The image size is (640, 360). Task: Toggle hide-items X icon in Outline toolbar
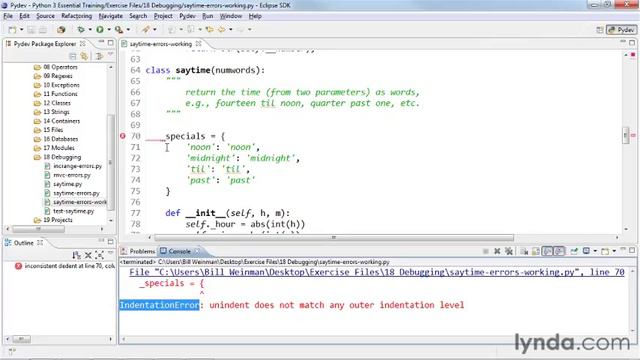pos(88,256)
